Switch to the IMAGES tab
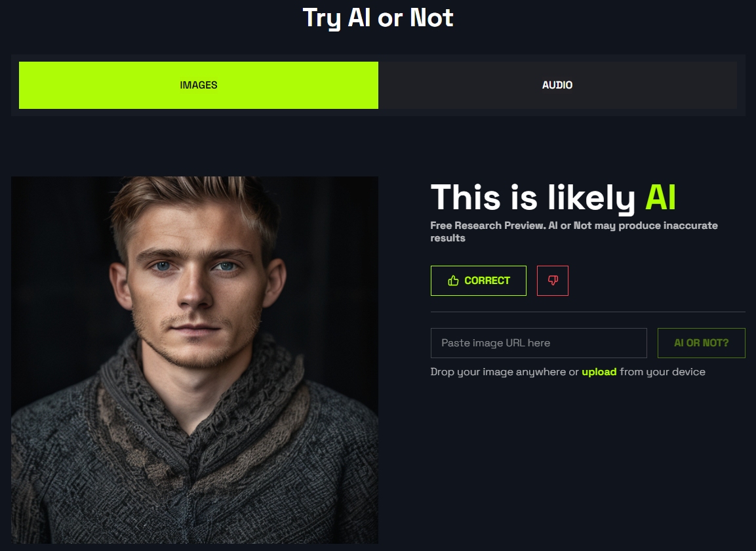Image resolution: width=756 pixels, height=551 pixels. click(198, 85)
